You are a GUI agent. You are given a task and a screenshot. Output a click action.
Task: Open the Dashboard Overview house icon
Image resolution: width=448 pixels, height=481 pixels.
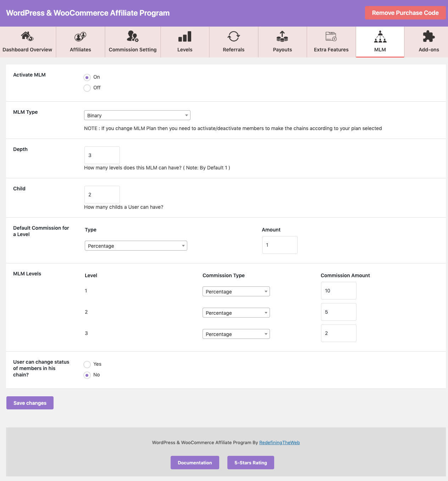[x=27, y=36]
